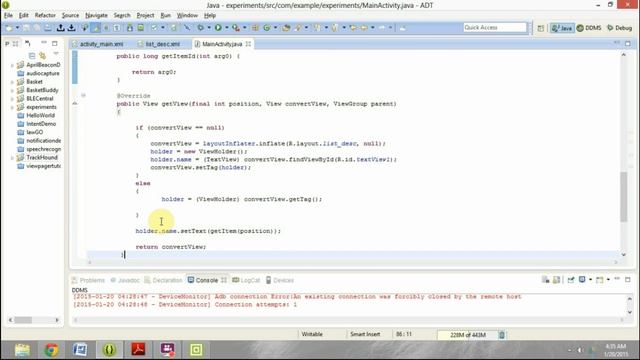Maximize the editor area
Screen dimensions: 640x360
628,43
